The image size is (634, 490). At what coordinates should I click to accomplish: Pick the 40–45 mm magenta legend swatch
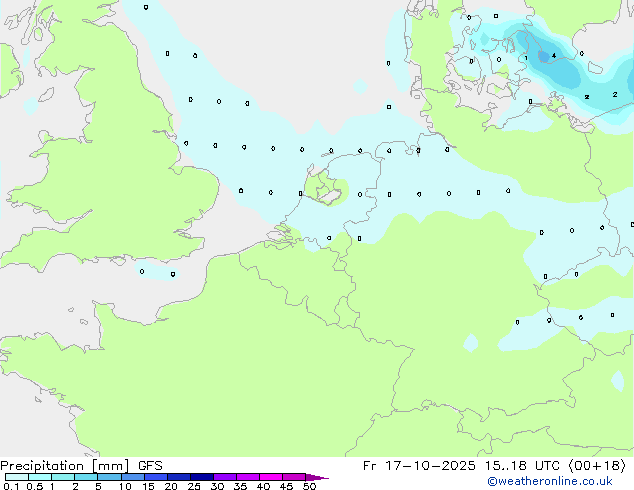click(271, 477)
